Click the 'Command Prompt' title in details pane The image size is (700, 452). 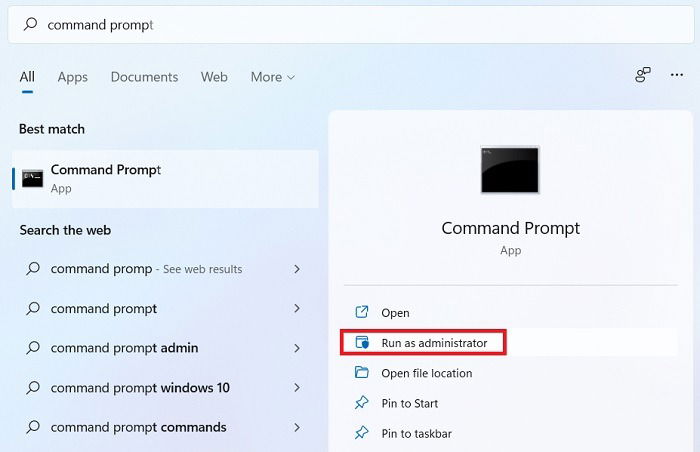[510, 228]
